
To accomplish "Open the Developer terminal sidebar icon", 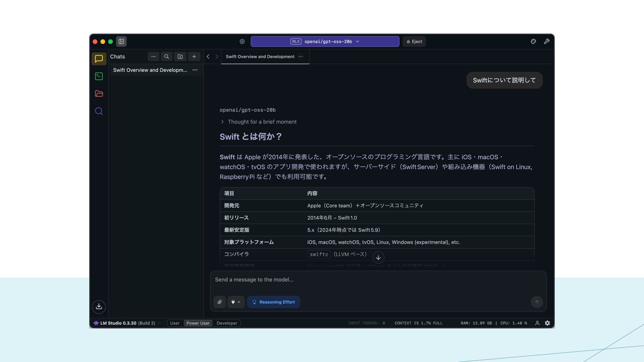I will coord(99,76).
